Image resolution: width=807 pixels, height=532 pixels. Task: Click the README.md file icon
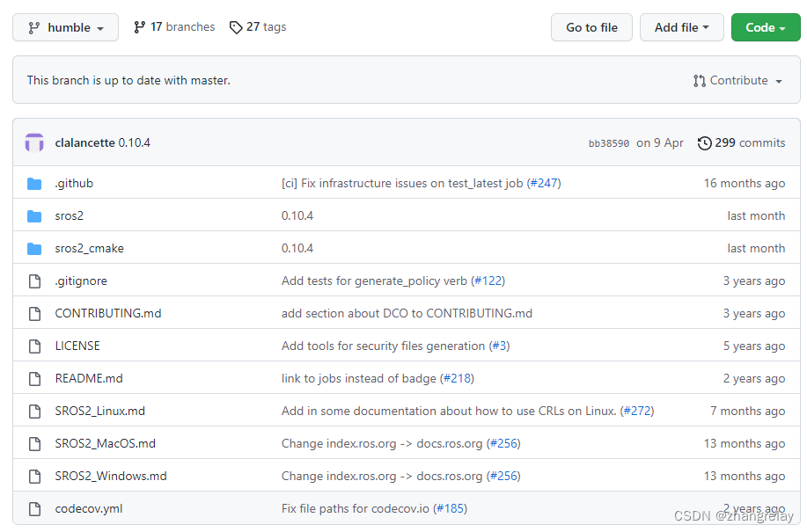click(34, 379)
